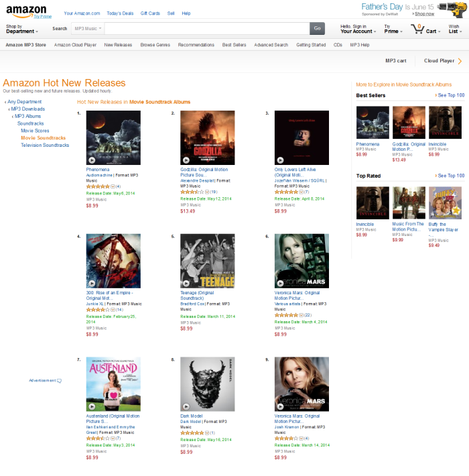
Task: Play preview of Phenomena album
Action: [x=92, y=160]
